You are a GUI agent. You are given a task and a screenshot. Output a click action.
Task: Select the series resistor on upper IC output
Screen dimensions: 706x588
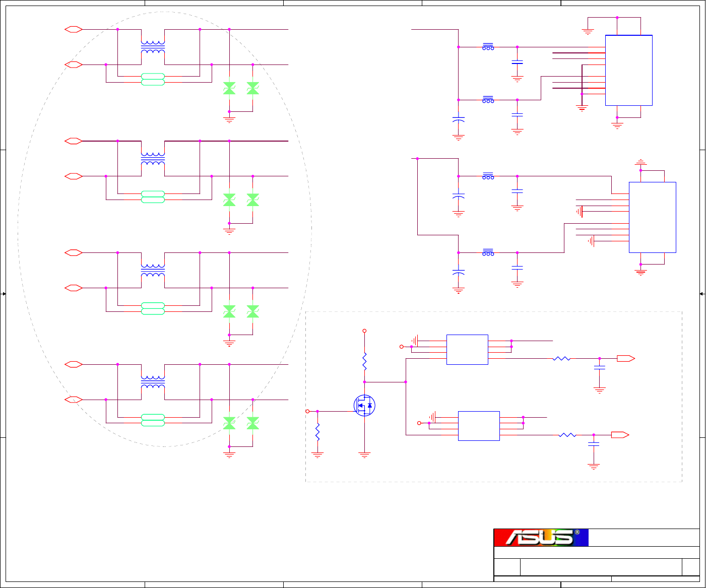561,358
